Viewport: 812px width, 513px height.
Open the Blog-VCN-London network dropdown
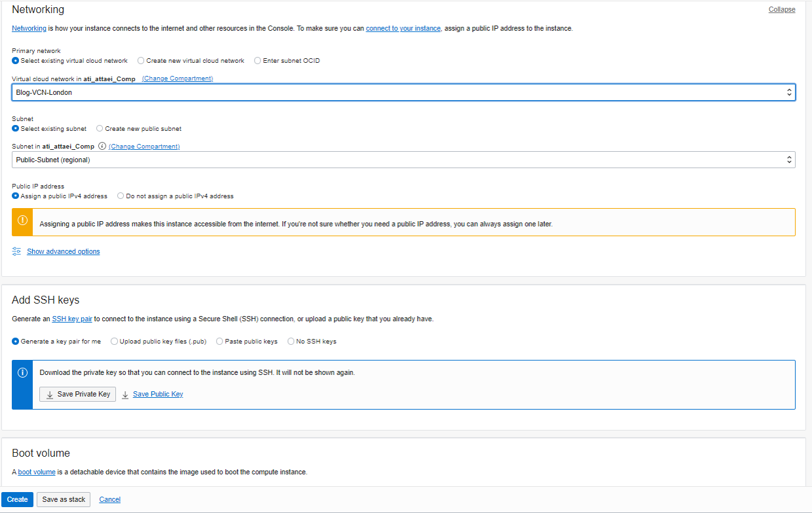click(403, 92)
